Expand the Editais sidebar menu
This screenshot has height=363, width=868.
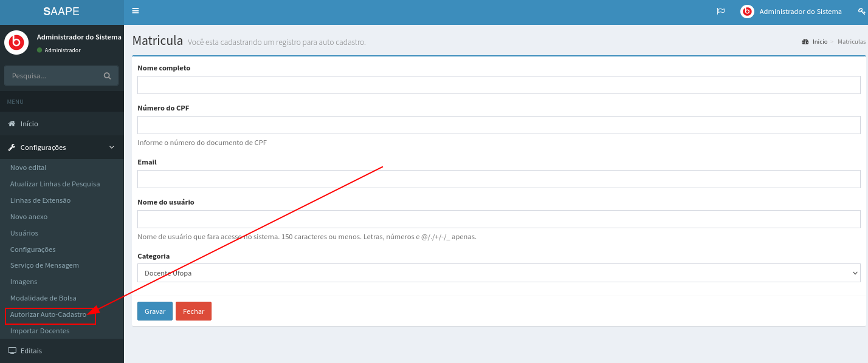[x=32, y=351]
